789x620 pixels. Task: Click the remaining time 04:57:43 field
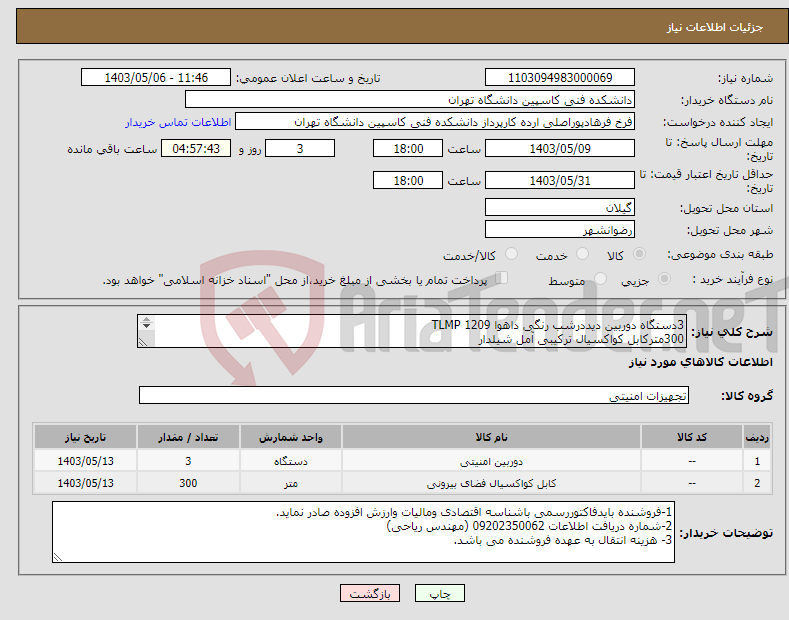point(196,148)
